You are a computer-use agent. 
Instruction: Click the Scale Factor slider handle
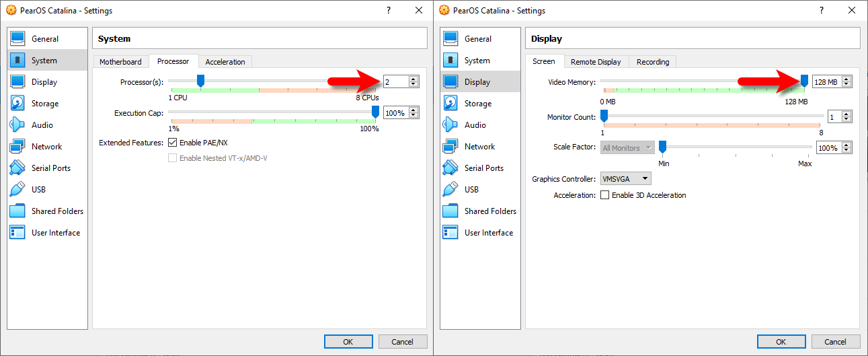[662, 147]
